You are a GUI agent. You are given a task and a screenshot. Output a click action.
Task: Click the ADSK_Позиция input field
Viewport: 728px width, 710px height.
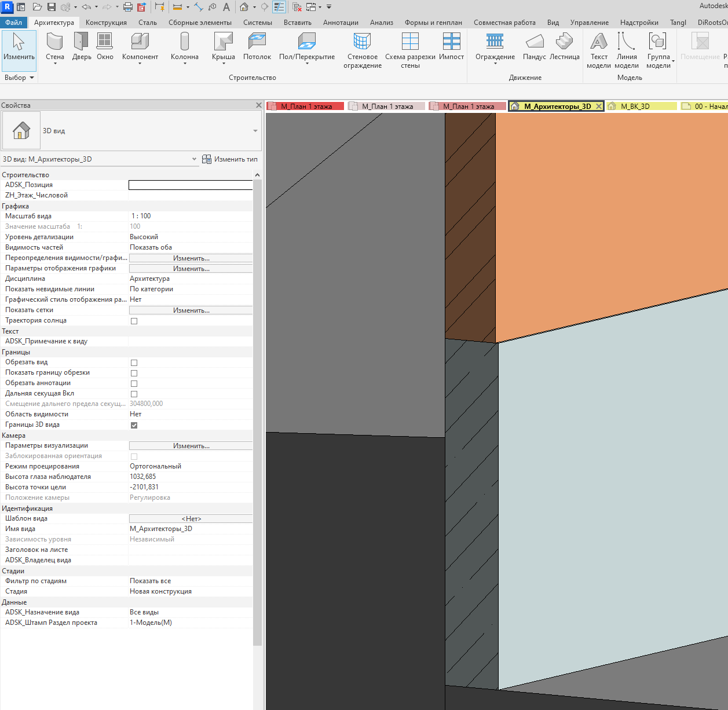click(191, 185)
